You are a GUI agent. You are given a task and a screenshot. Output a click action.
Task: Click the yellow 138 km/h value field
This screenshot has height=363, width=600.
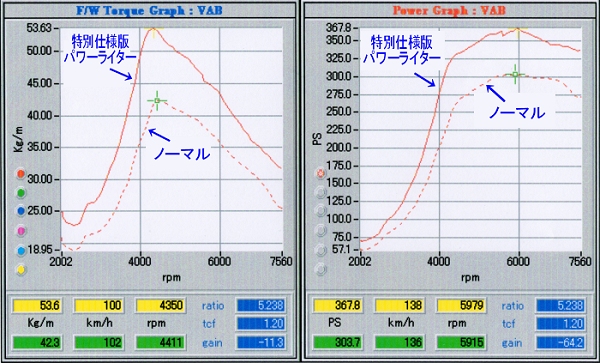click(x=399, y=306)
